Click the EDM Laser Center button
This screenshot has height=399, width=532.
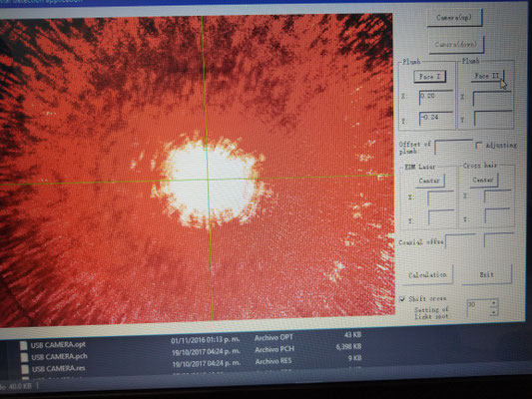429,181
